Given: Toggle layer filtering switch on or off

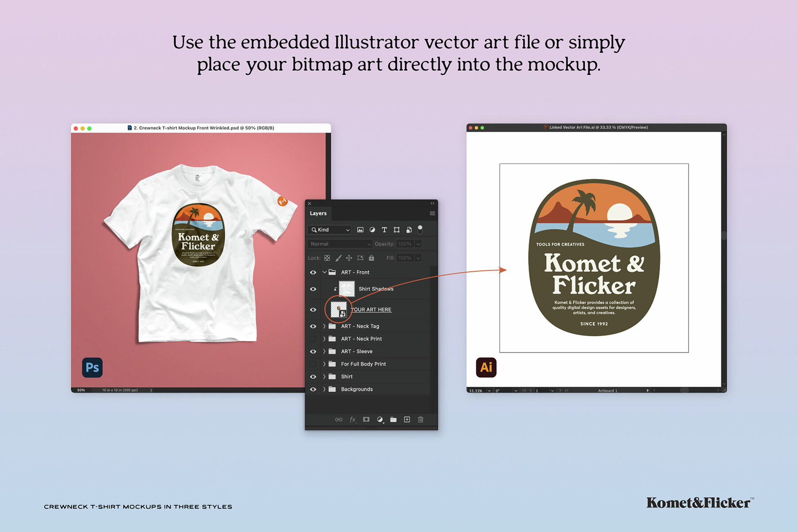Looking at the screenshot, I should (420, 230).
